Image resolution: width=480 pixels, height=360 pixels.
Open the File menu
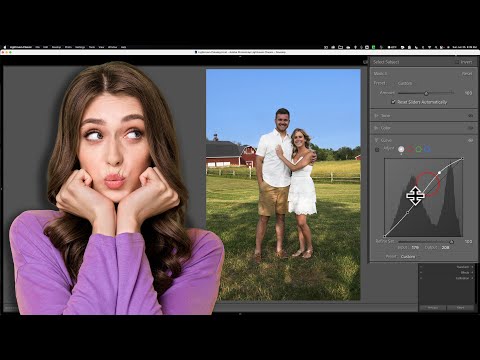click(x=38, y=47)
